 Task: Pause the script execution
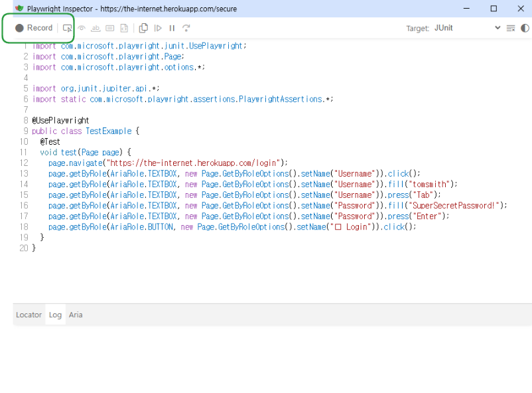[172, 28]
